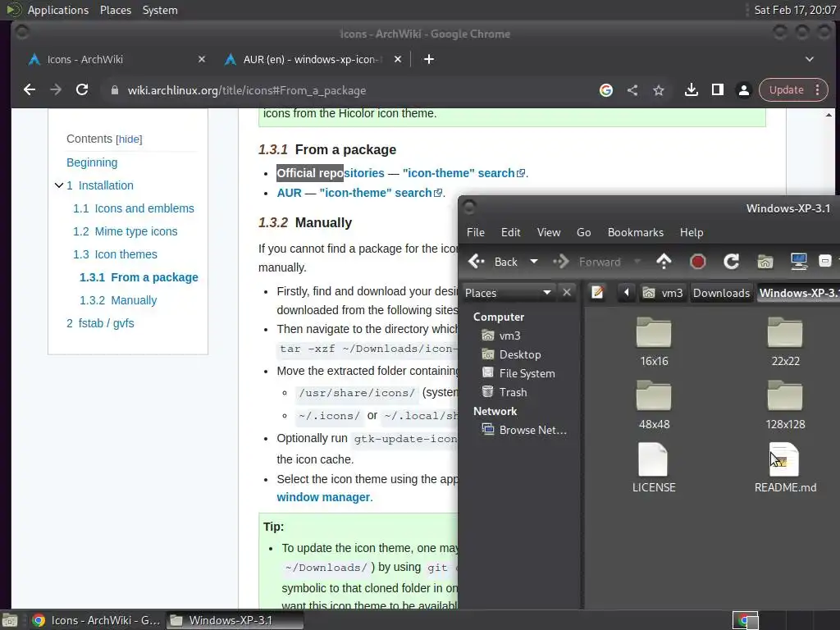This screenshot has height=630, width=840.
Task: Toggle Chrome side panel icon
Action: 718,90
